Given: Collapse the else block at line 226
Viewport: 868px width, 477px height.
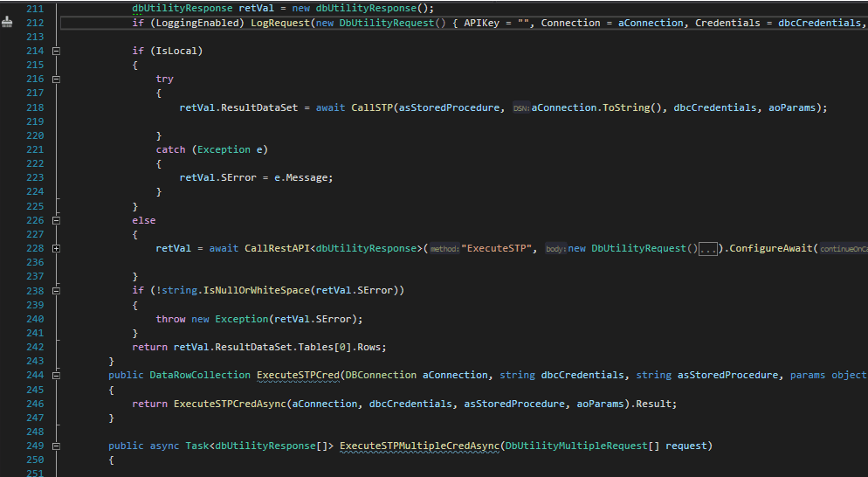Looking at the screenshot, I should [x=57, y=220].
